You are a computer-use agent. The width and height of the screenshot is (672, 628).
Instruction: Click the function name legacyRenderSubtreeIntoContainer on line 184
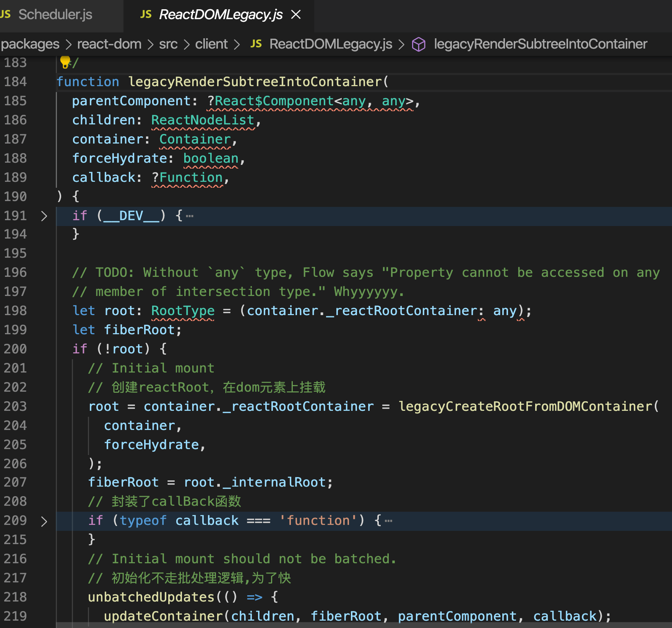pos(255,82)
